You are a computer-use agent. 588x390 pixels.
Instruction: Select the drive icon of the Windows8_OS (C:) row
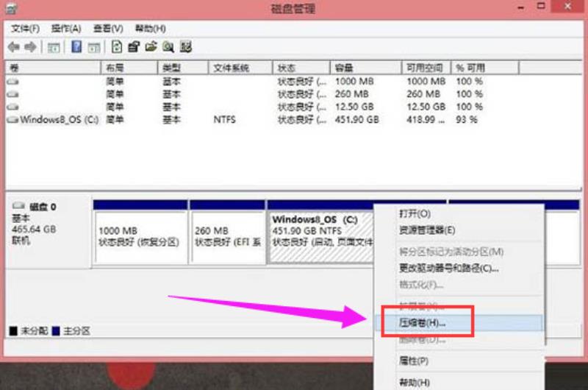click(x=12, y=120)
